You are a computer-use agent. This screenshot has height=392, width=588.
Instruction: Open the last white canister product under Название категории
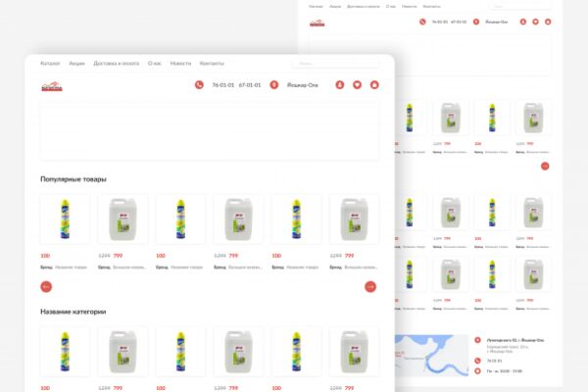coord(354,352)
